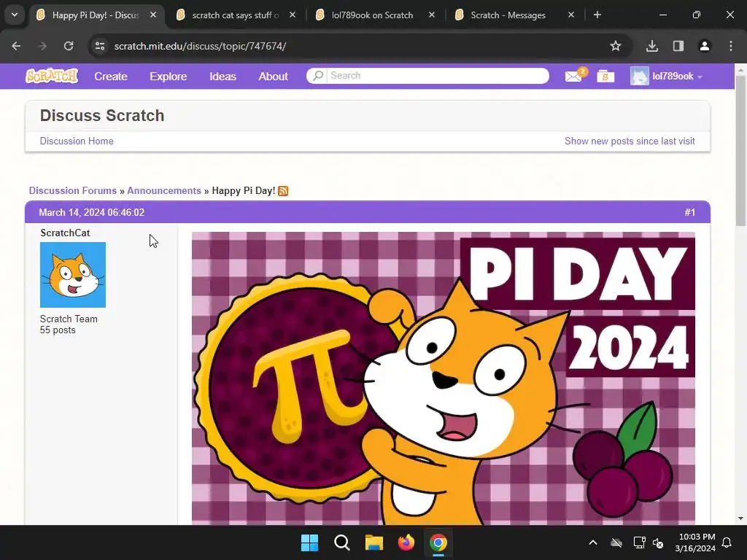The width and height of the screenshot is (747, 560).
Task: Go to Discussion Home link
Action: (x=77, y=141)
